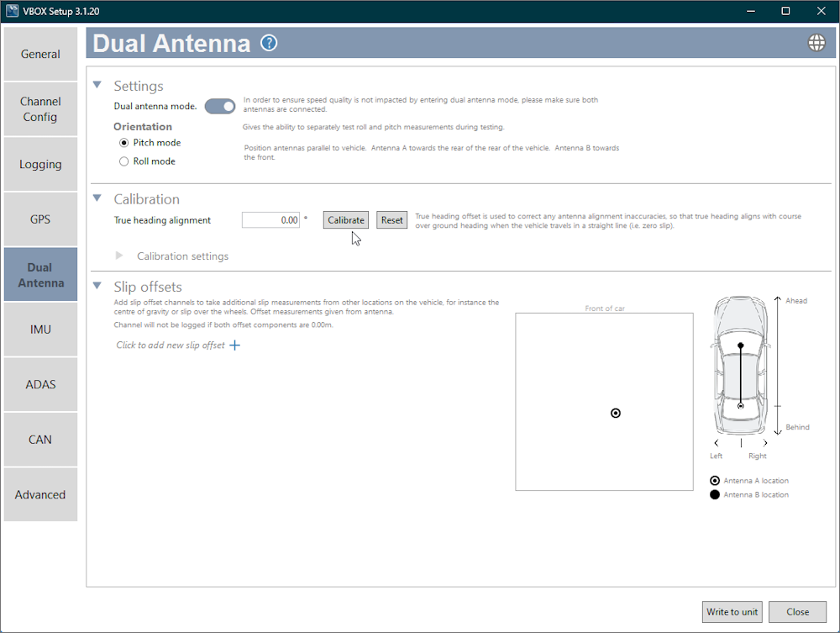Add new slip offset via plus icon
The width and height of the screenshot is (840, 633).
[234, 345]
